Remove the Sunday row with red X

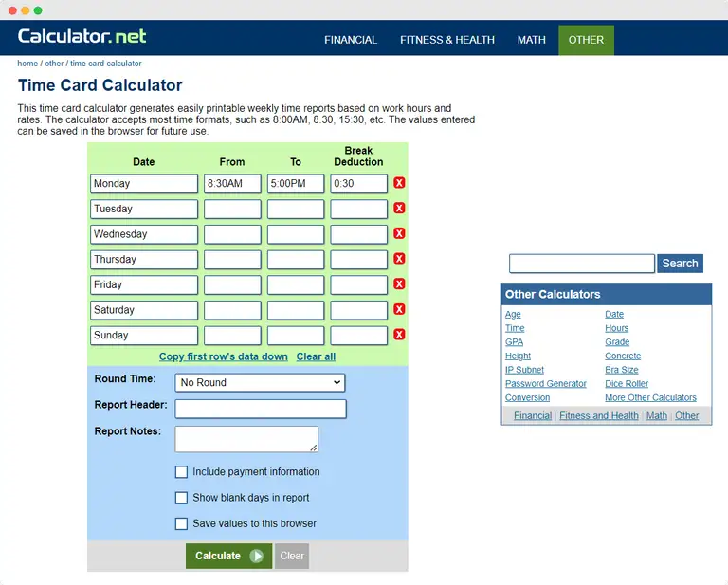(399, 335)
